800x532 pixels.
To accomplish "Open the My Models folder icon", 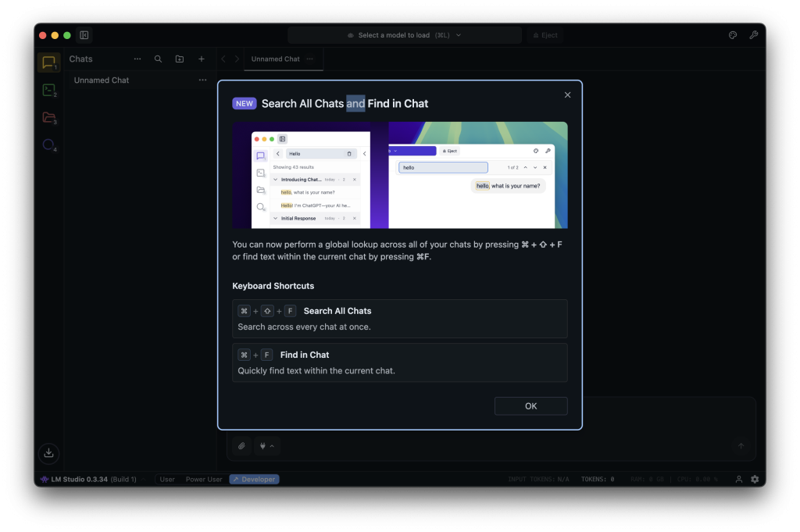I will [x=48, y=117].
